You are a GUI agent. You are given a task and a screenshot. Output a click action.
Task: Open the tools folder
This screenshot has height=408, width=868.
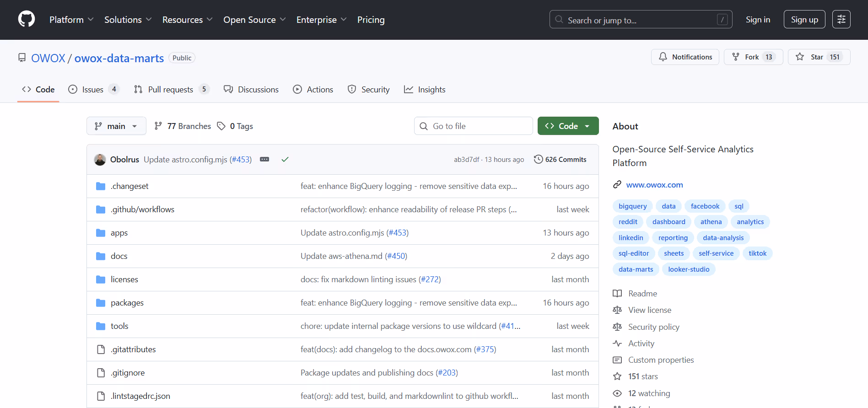pos(119,326)
